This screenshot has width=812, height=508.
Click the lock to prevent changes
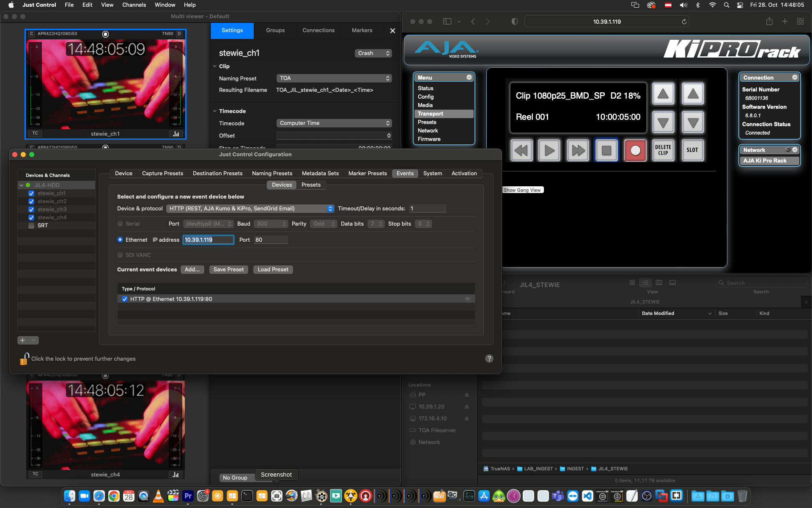(x=24, y=359)
